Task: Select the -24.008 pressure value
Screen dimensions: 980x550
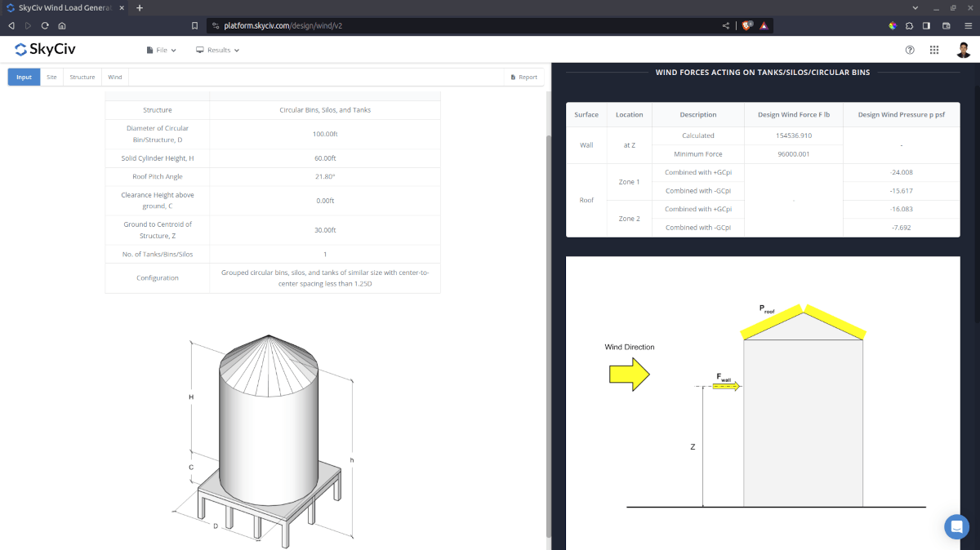Action: pos(902,172)
